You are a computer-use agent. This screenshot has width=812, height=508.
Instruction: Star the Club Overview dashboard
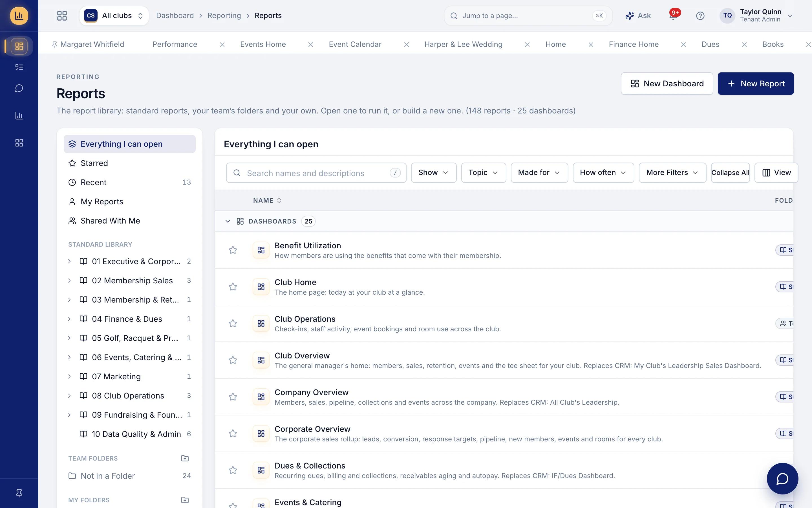[233, 360]
